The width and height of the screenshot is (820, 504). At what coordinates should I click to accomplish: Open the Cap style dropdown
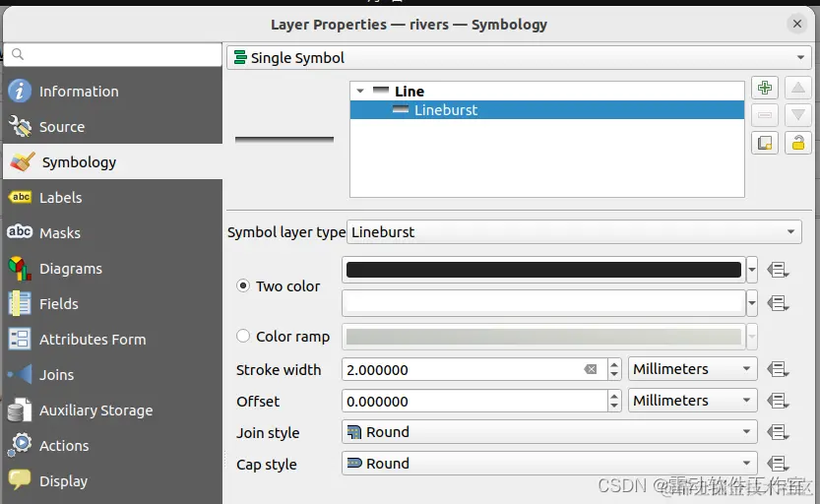click(549, 464)
